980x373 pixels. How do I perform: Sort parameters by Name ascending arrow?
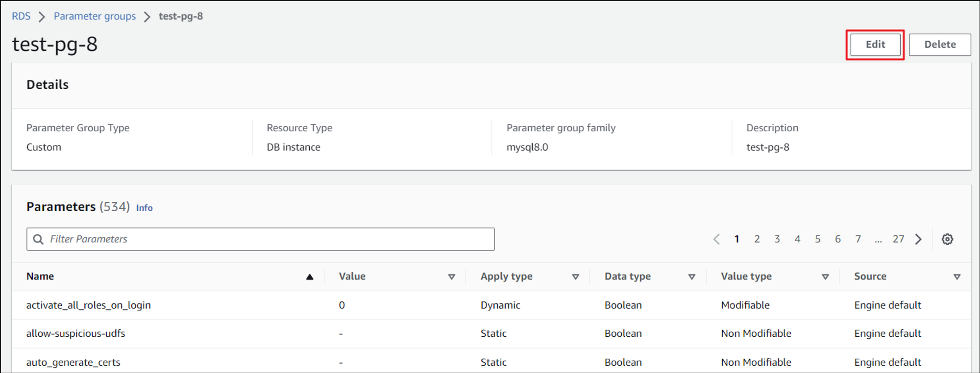click(310, 277)
